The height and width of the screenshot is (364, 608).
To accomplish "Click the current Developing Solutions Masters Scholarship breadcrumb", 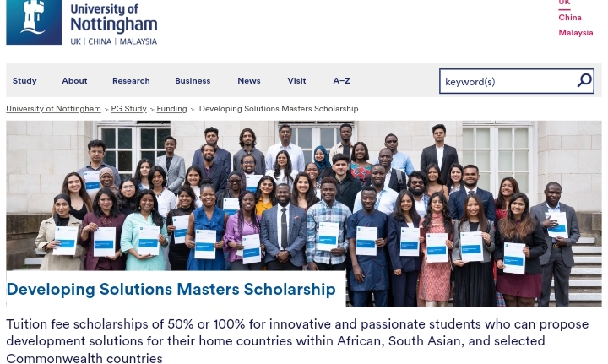I will (278, 109).
